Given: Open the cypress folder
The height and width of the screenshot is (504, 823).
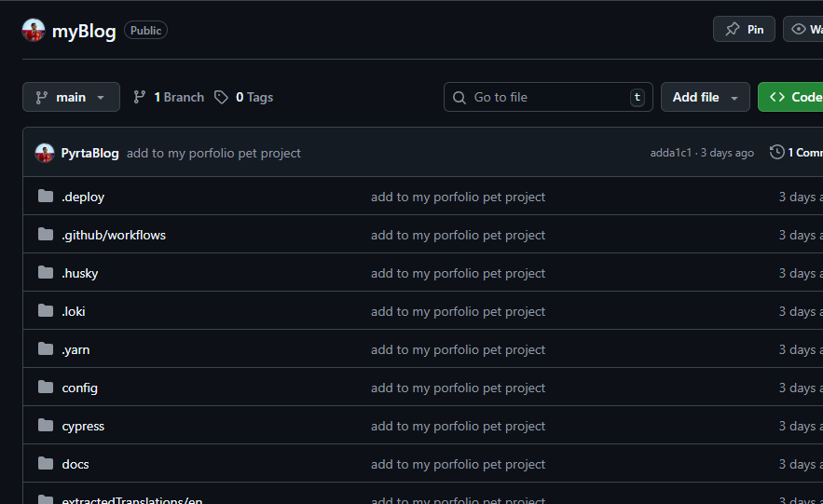Looking at the screenshot, I should [83, 426].
